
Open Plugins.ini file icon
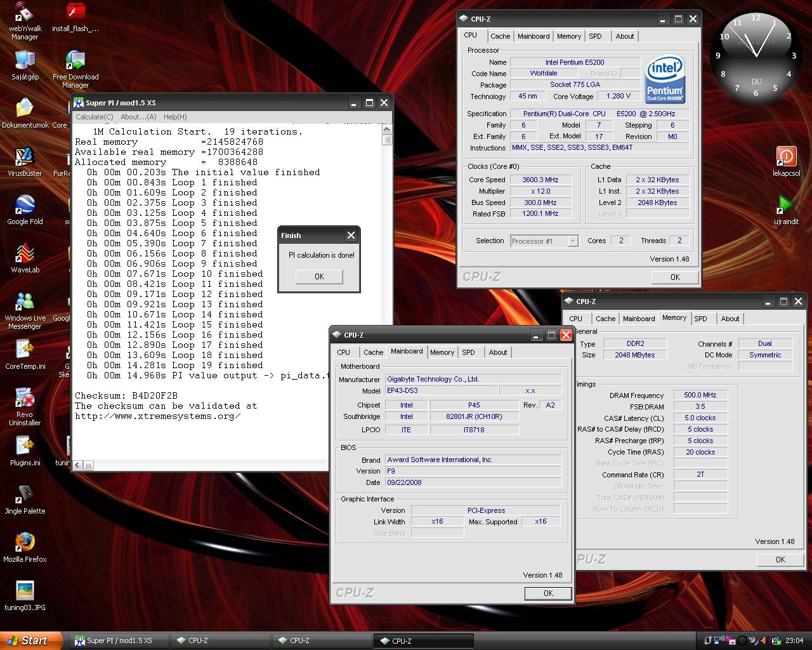tap(25, 451)
